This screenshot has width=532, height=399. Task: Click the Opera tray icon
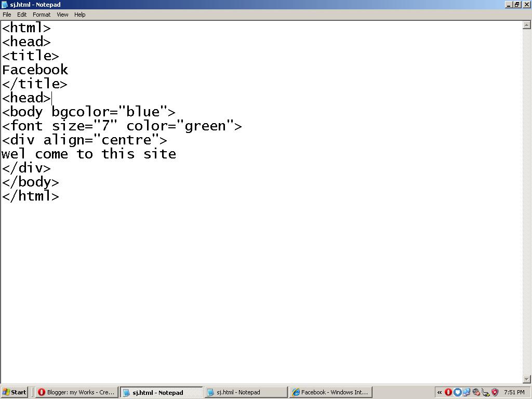tap(448, 392)
